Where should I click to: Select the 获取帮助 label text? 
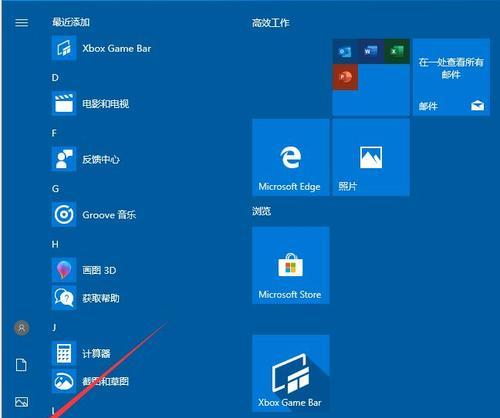pyautogui.click(x=101, y=298)
